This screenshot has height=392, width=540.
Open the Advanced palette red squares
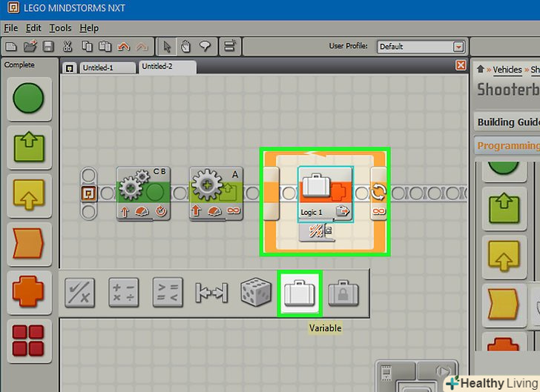click(29, 341)
